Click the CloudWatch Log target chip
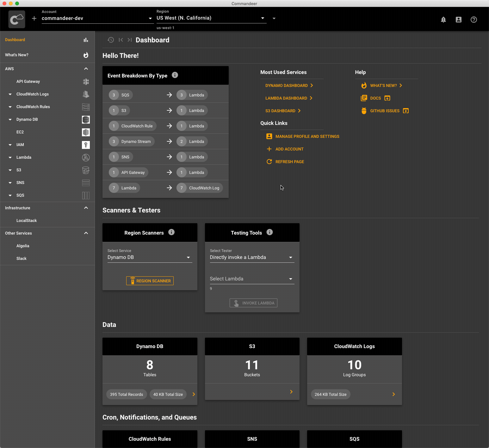Screen dimensions: 489x448 [200, 188]
